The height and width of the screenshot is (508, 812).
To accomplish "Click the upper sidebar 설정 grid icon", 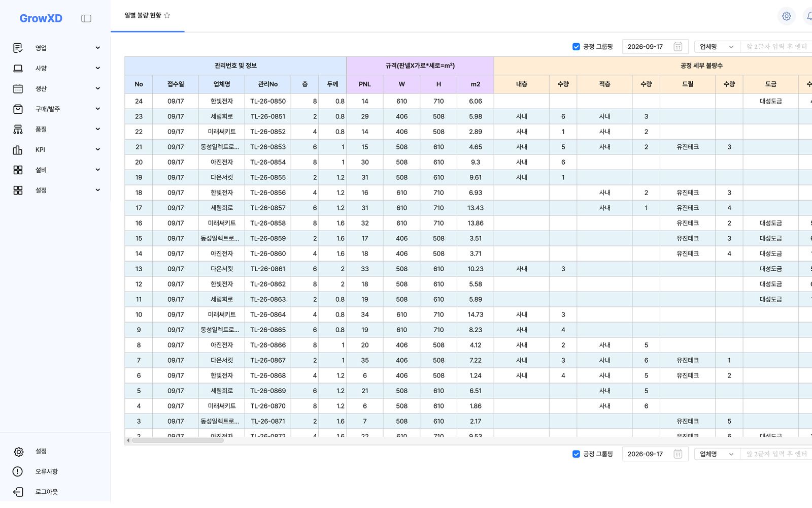I will 18,190.
